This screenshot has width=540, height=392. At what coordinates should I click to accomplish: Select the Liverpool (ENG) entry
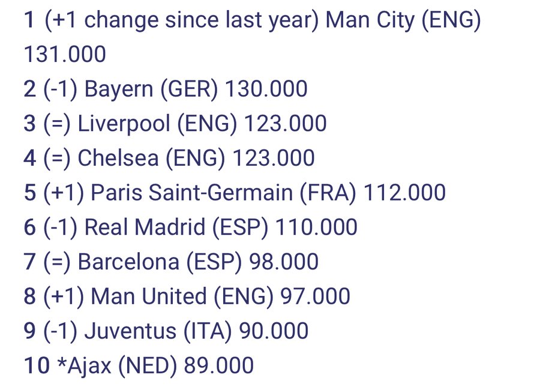point(157,123)
